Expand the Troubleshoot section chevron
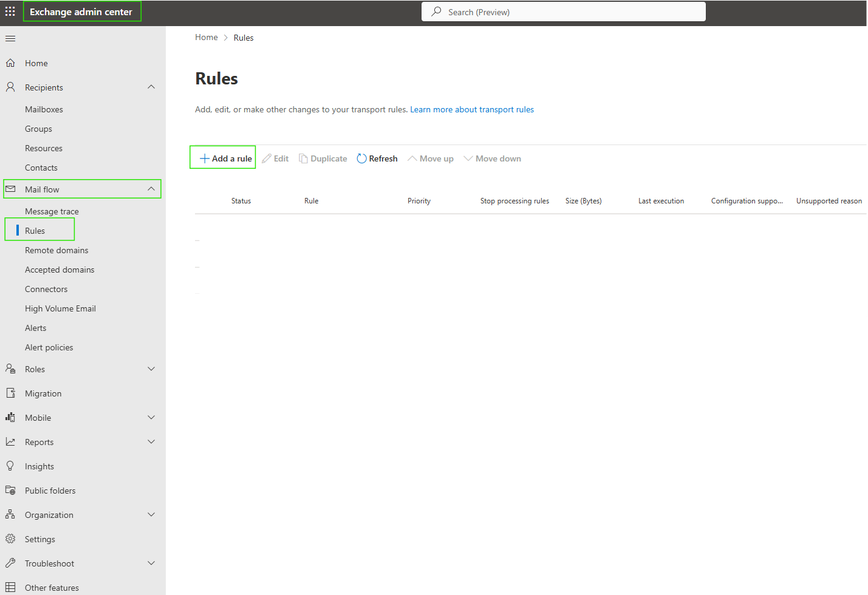The image size is (868, 595). point(151,563)
